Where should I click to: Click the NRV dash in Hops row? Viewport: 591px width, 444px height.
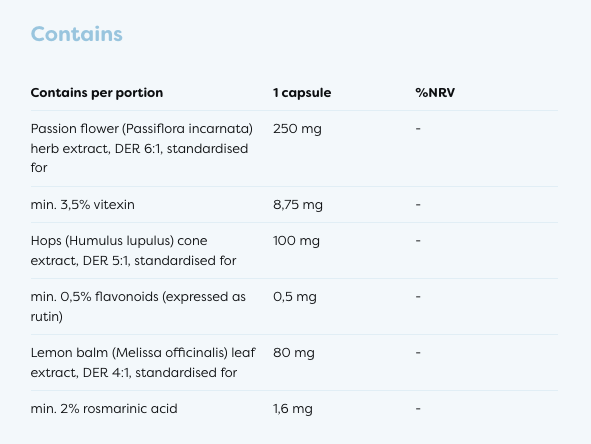coord(418,241)
